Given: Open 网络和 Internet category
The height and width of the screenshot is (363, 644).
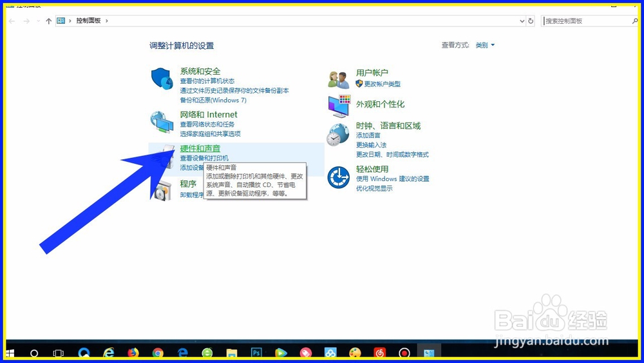Looking at the screenshot, I should pyautogui.click(x=209, y=114).
